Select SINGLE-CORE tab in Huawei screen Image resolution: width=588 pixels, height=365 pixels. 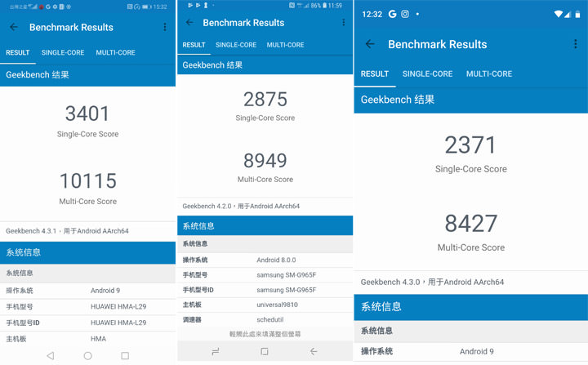pyautogui.click(x=63, y=52)
